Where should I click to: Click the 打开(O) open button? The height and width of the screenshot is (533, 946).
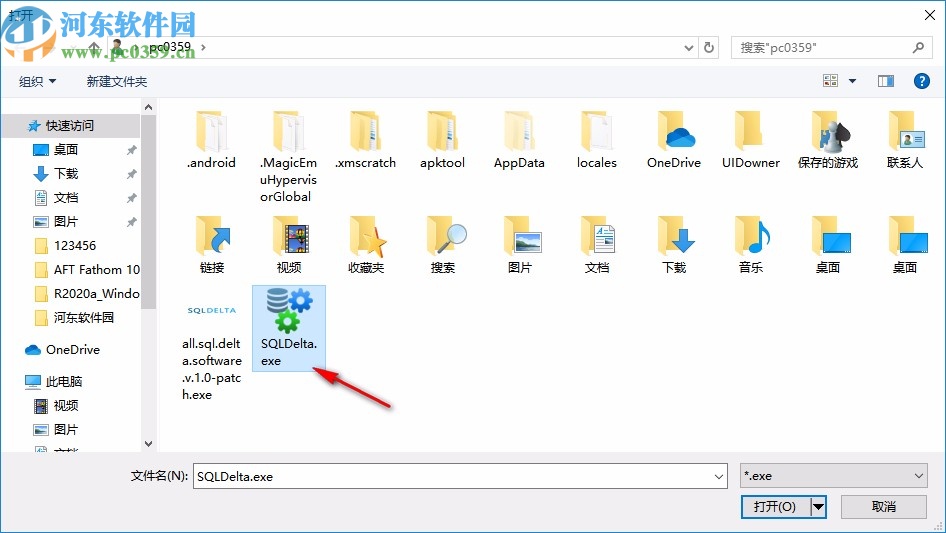point(775,506)
